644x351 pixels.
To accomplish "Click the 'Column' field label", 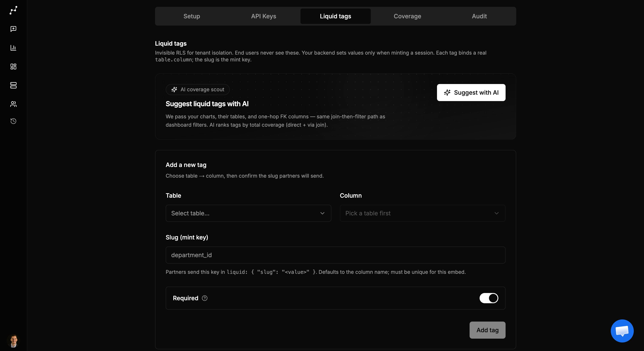I will pyautogui.click(x=351, y=196).
